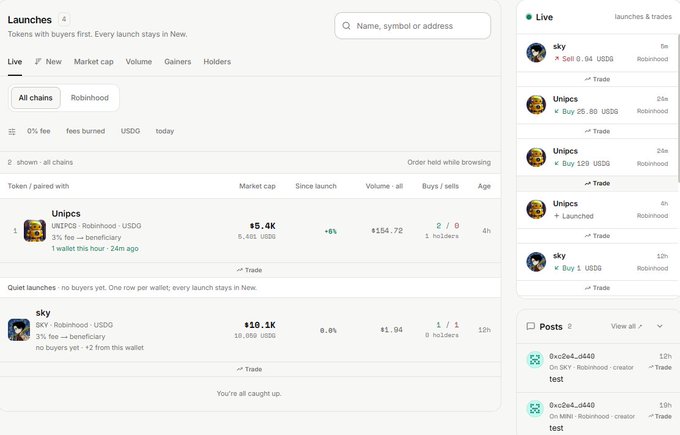The width and height of the screenshot is (680, 435).
Task: Click Trade under Unipcs Launched item
Action: click(597, 236)
